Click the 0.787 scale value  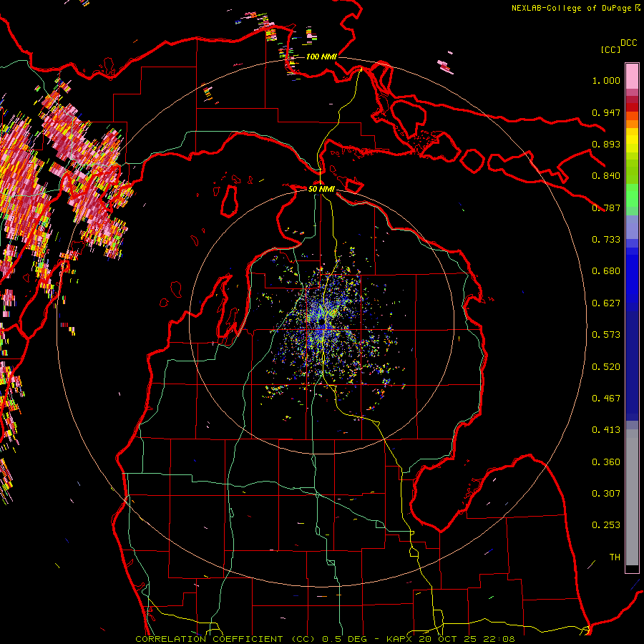[606, 208]
